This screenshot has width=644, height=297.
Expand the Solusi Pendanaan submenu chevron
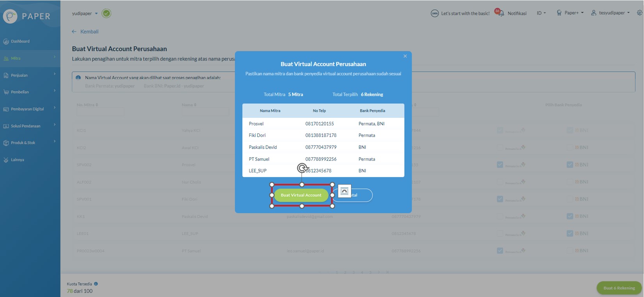coord(55,124)
